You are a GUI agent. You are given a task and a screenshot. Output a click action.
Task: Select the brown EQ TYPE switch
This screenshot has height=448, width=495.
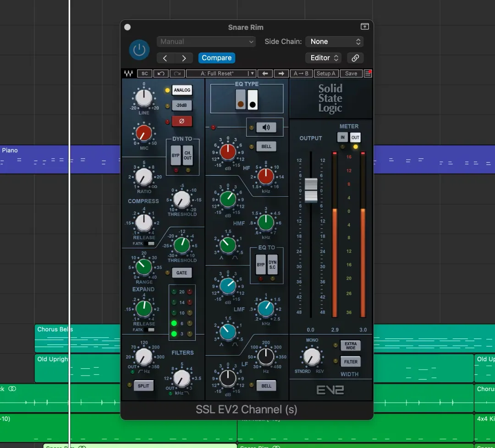tap(241, 100)
